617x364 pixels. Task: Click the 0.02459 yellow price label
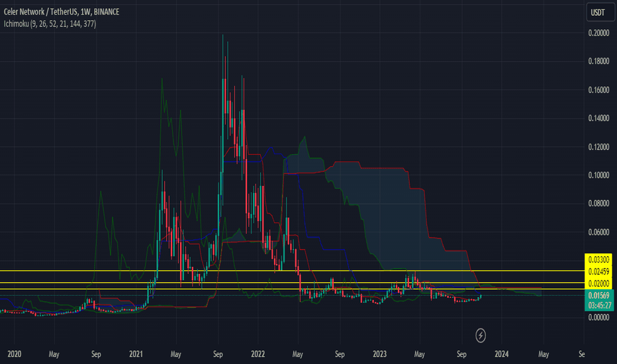coord(598,271)
